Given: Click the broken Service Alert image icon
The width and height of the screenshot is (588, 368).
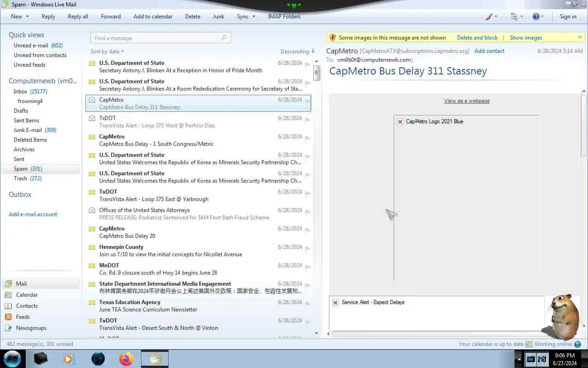Looking at the screenshot, I should pos(335,303).
